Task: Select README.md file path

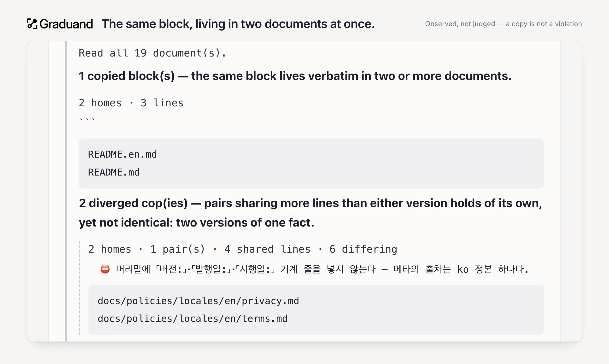Action: click(114, 172)
